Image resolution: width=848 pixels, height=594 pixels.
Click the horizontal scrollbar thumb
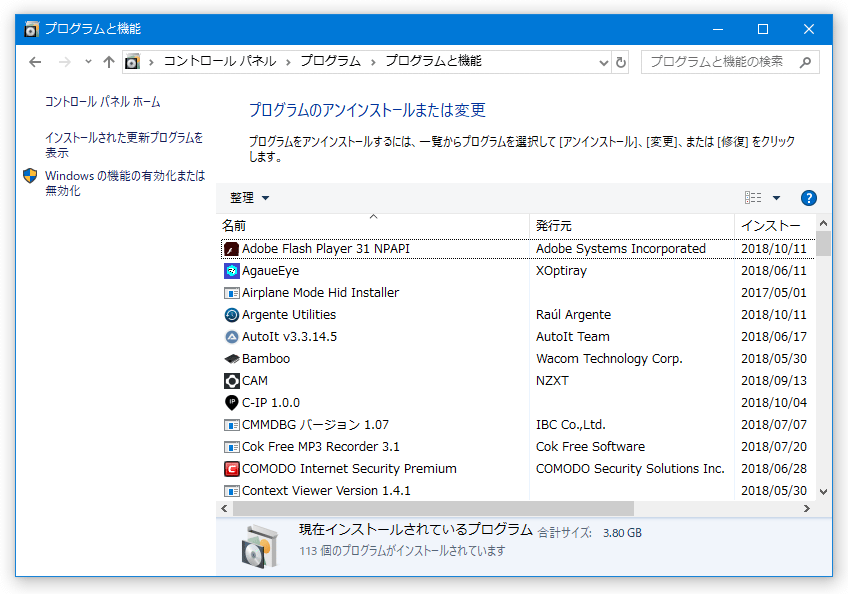tap(433, 509)
